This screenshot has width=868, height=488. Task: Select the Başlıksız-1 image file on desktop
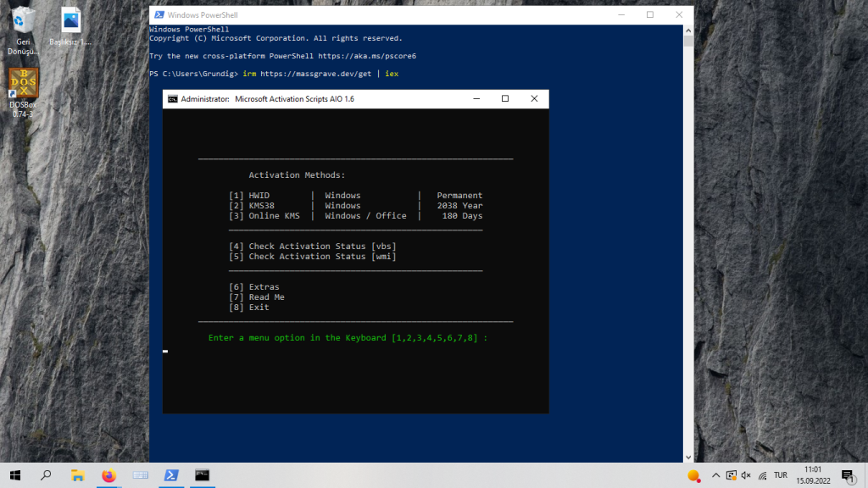[70, 26]
